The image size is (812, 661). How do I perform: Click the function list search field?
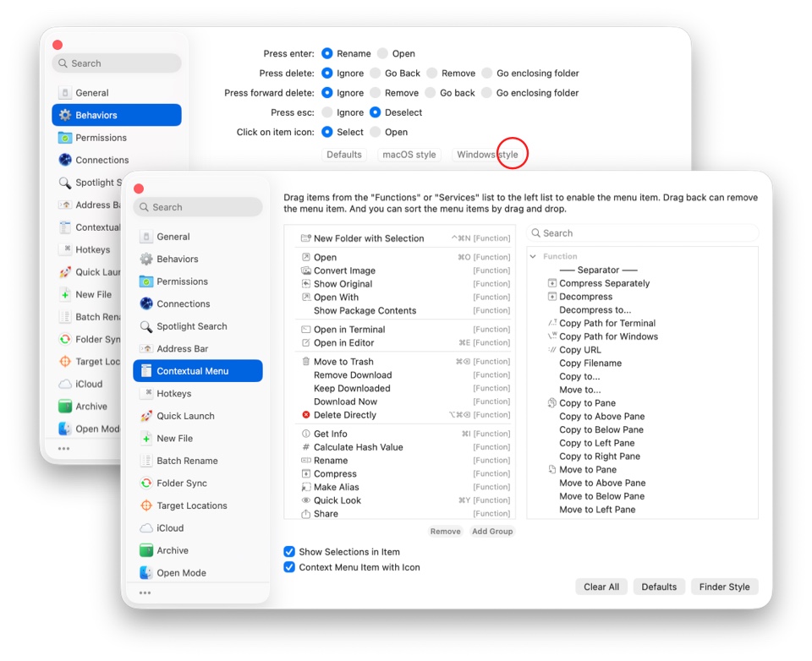pyautogui.click(x=643, y=233)
